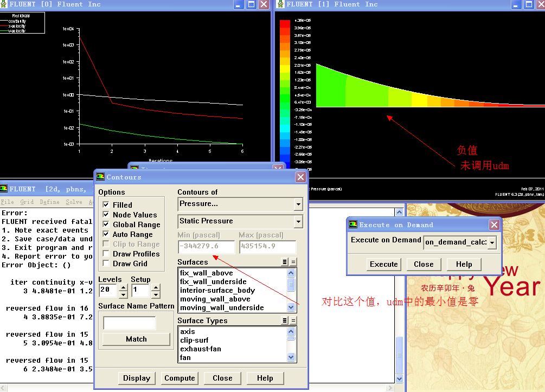This screenshot has width=545, height=392.
Task: Increase the Levels value with up arrow
Action: pos(123,287)
